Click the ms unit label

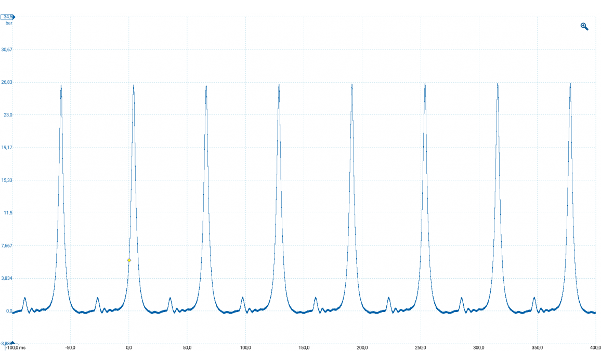tap(22, 347)
